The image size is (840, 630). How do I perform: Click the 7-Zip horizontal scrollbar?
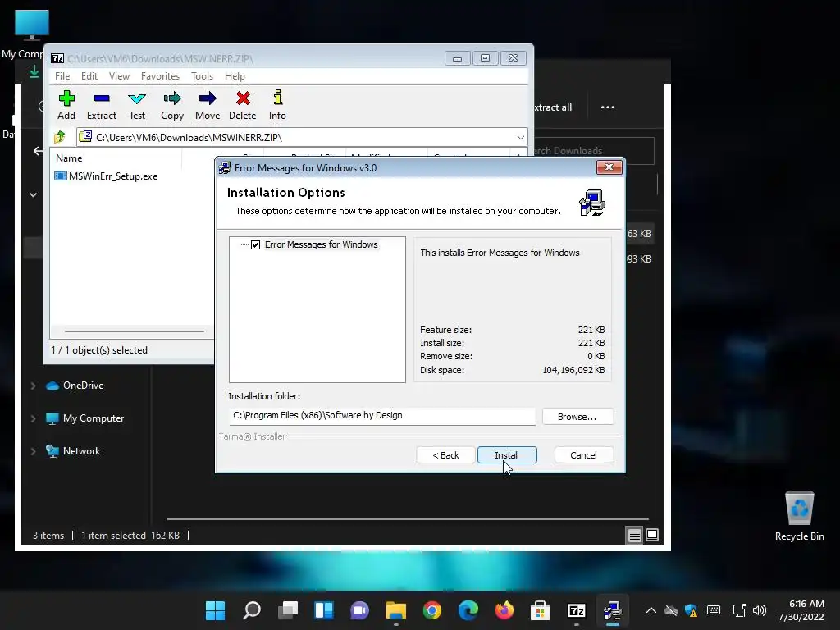pos(134,331)
